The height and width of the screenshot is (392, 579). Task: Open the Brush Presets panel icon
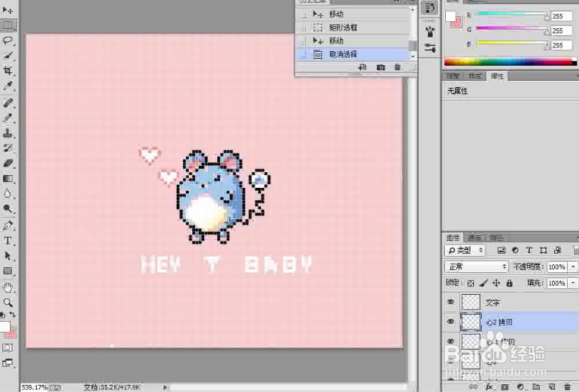coord(429,32)
